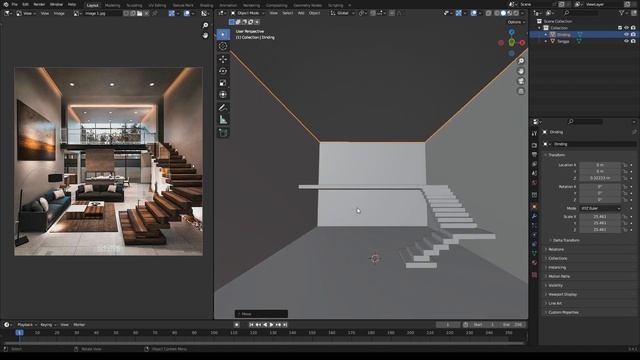This screenshot has height=360, width=640.
Task: Click the 3D viewport zoom magnifier icon
Action: point(521,61)
